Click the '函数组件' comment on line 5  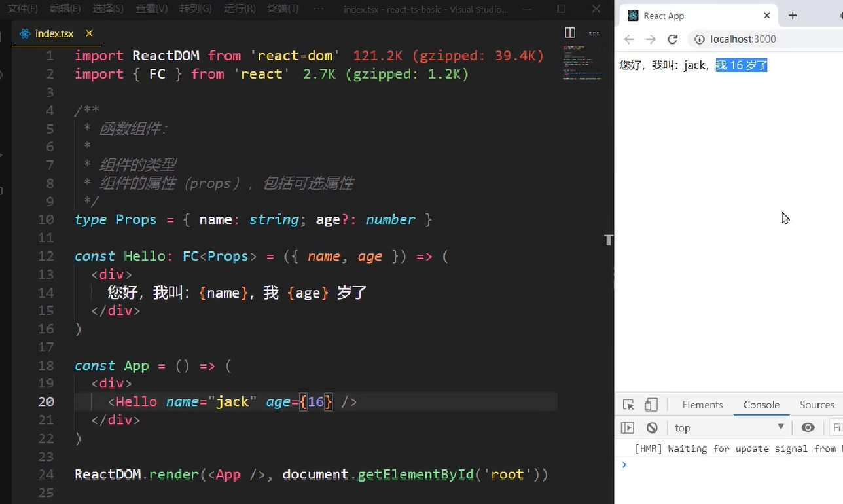(x=130, y=128)
